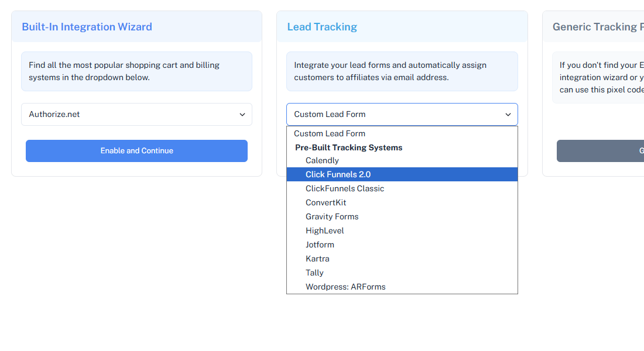Viewport: 644px width, 351px height.
Task: Click Enable and Continue for Authorize.net
Action: tap(136, 150)
